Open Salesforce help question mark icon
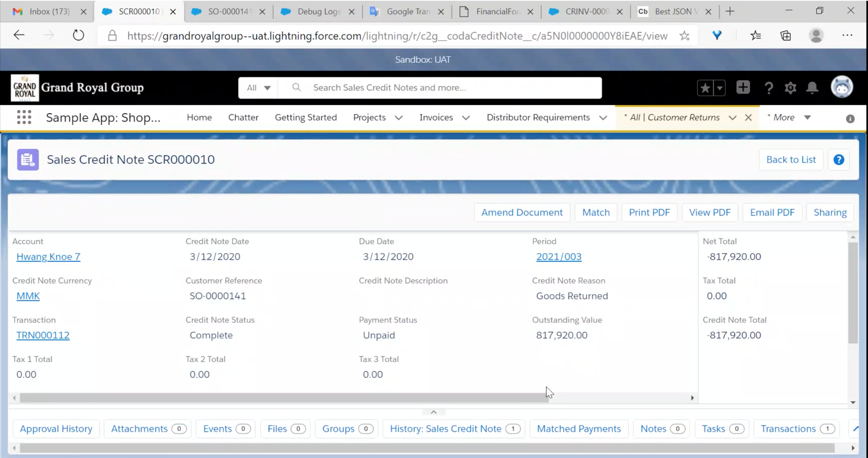Viewport: 868px width, 458px height. pyautogui.click(x=768, y=88)
